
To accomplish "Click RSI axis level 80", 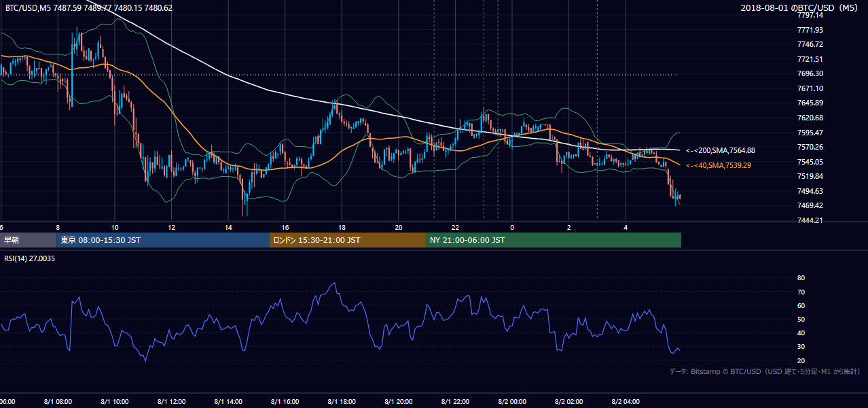I will click(x=801, y=278).
